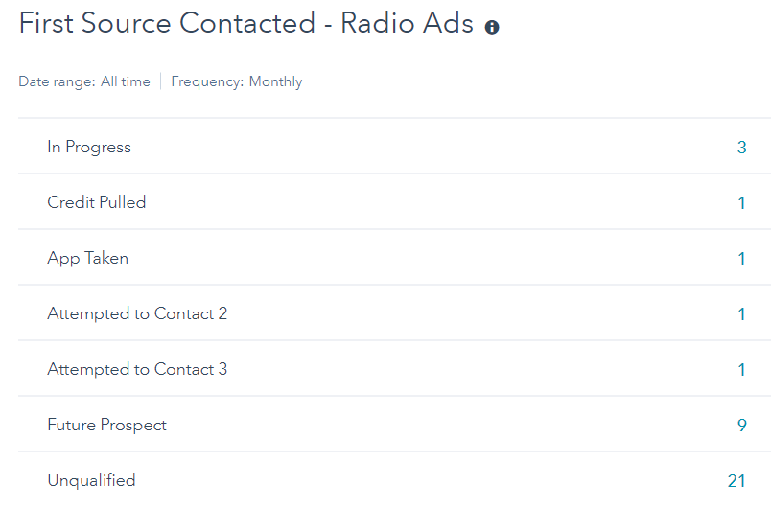Screen dimensions: 771x532
Task: Click the "All time" date range value
Action: (126, 82)
